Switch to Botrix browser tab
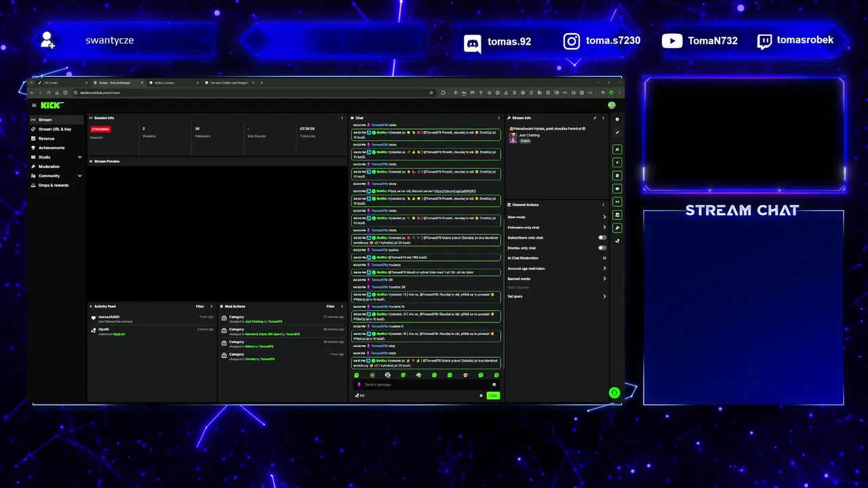 pyautogui.click(x=172, y=83)
